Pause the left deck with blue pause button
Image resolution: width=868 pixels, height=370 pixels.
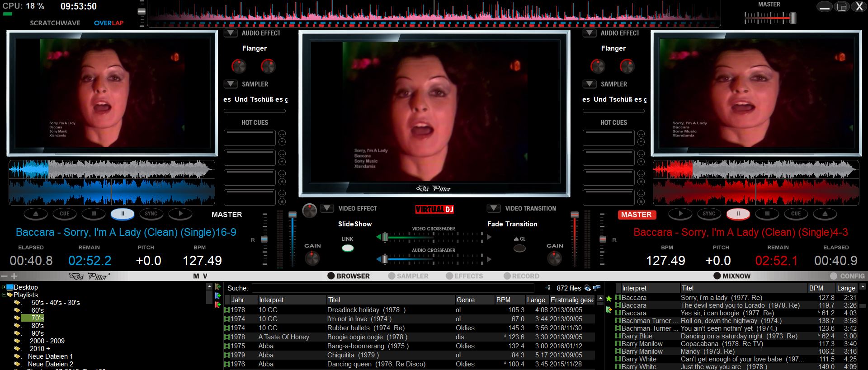tap(123, 214)
